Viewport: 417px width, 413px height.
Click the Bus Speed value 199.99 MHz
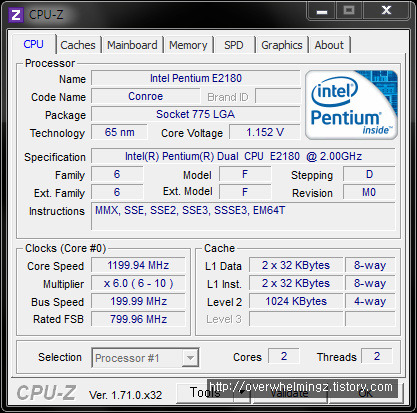[x=138, y=301]
